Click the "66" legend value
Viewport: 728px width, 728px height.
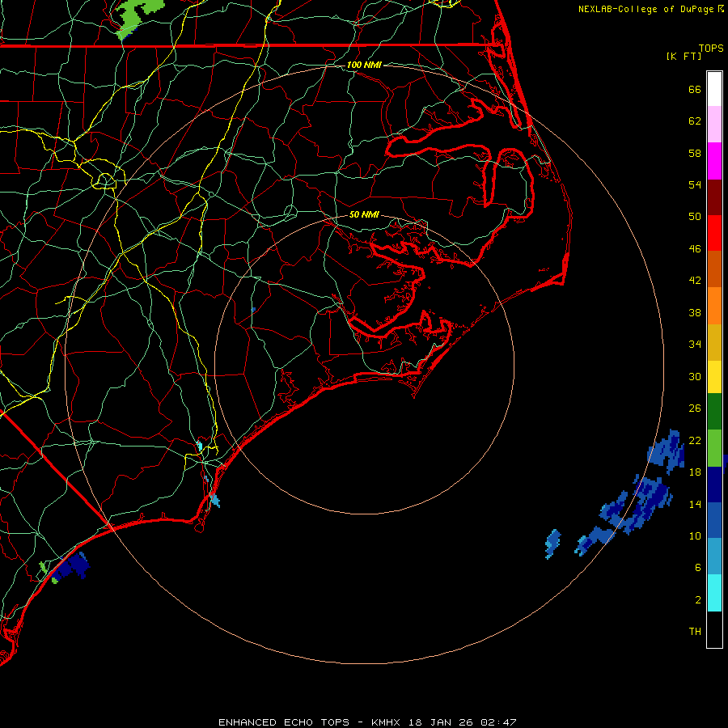tap(695, 89)
